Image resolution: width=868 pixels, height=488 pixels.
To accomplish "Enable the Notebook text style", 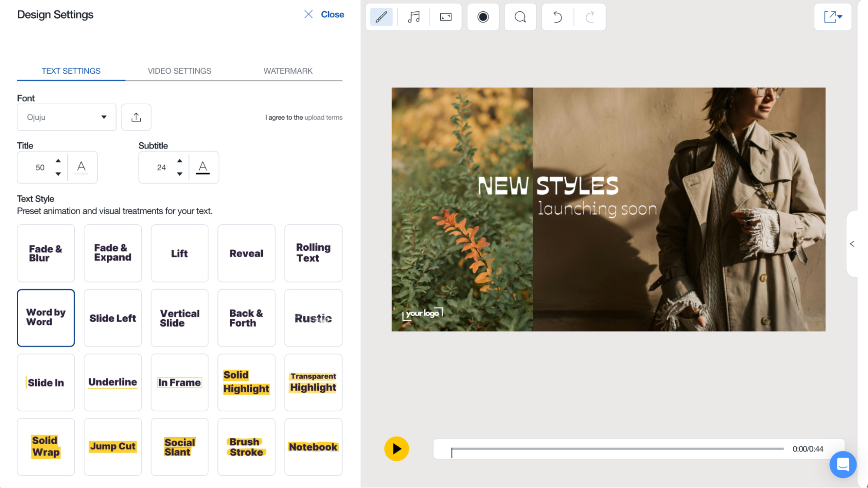I will pos(313,447).
